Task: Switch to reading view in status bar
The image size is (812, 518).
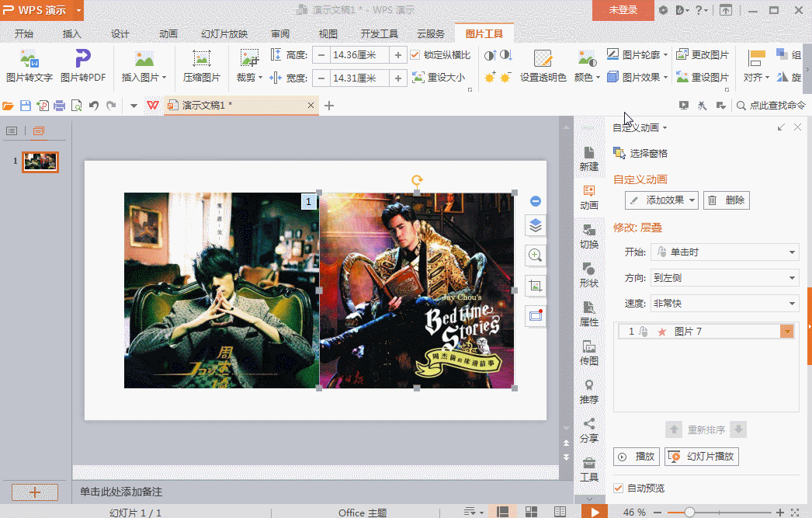Action: (560, 512)
